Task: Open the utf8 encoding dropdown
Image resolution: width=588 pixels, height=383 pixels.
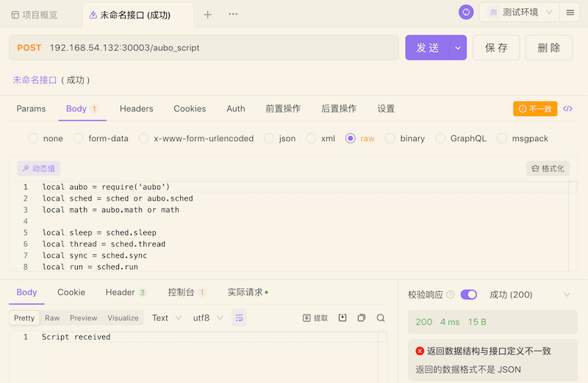Action: click(x=208, y=318)
